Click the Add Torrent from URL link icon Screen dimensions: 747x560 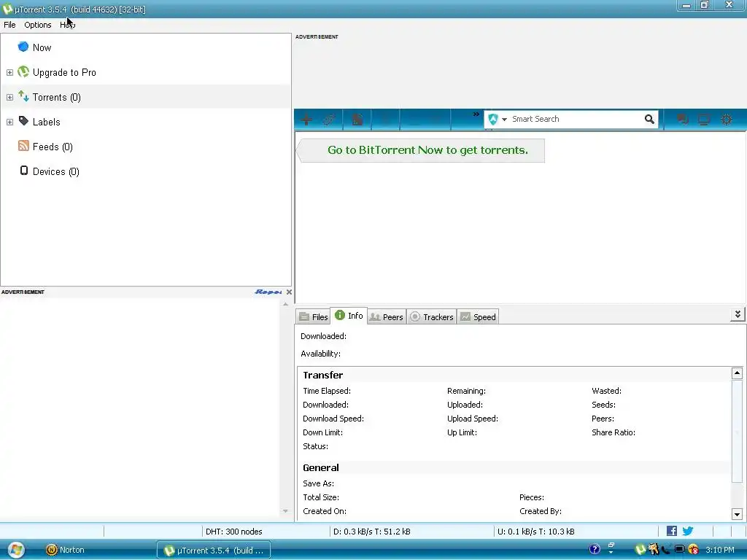point(329,119)
